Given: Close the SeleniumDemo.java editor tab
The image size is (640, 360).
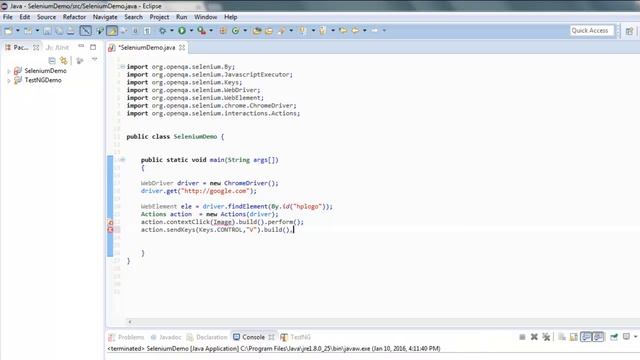Looking at the screenshot, I should pos(182,48).
